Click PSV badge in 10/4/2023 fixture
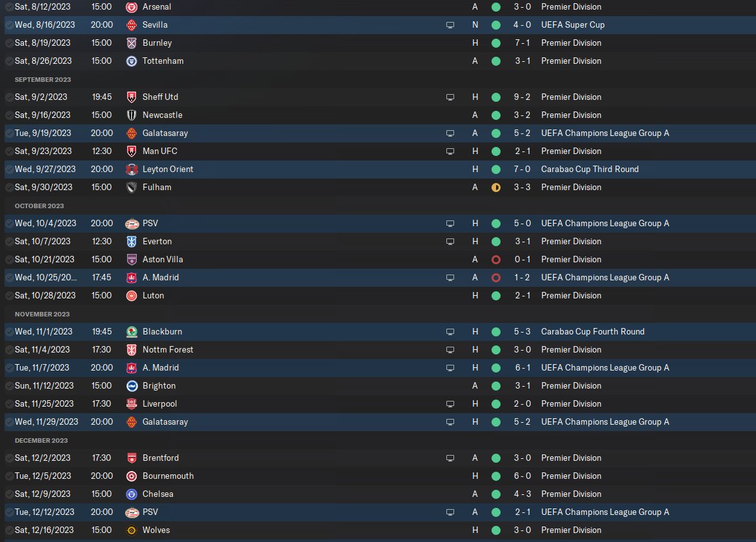The image size is (756, 542). pos(132,223)
